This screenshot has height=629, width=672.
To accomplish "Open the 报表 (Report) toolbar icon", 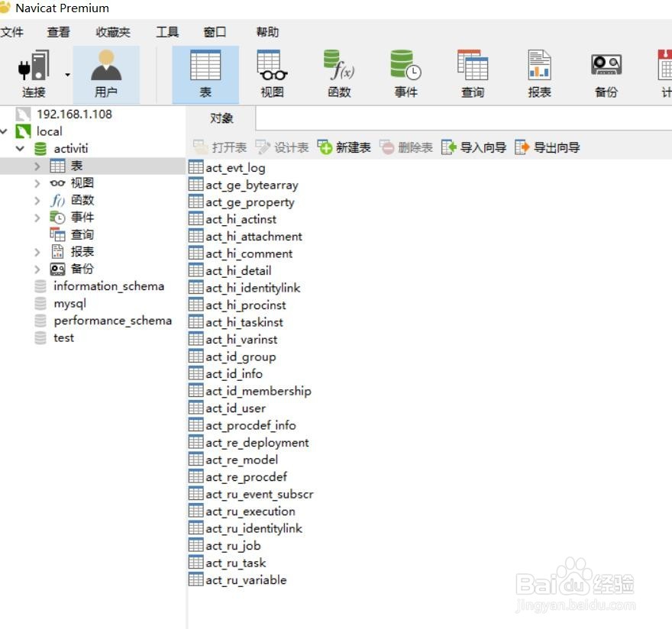I will click(x=539, y=74).
